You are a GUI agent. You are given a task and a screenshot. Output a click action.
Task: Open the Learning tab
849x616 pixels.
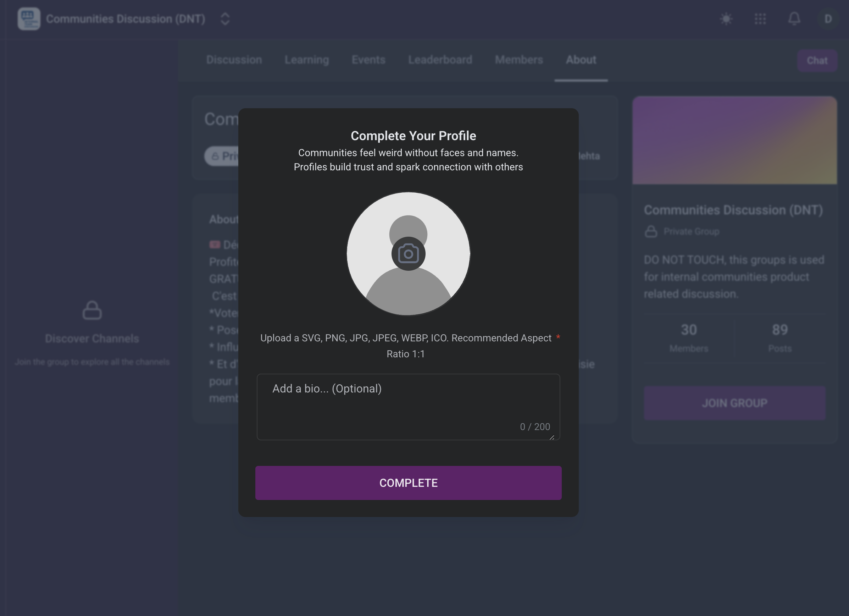coord(306,60)
